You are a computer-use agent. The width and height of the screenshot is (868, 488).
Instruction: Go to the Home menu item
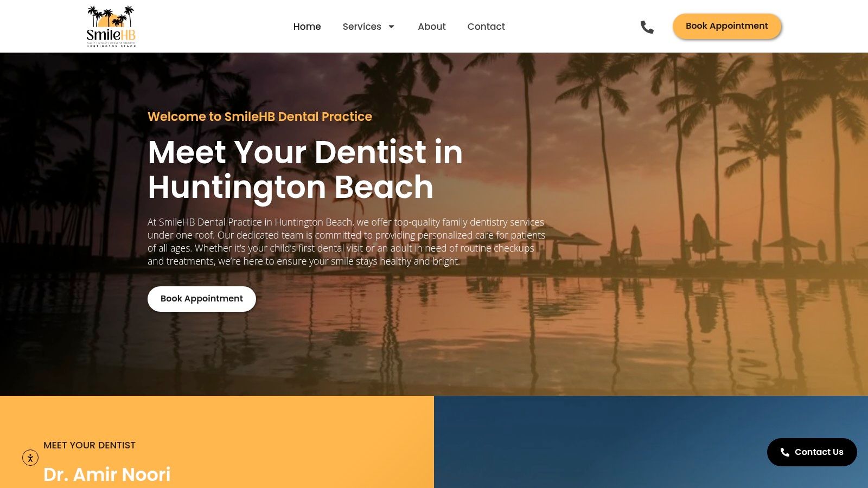click(x=307, y=27)
